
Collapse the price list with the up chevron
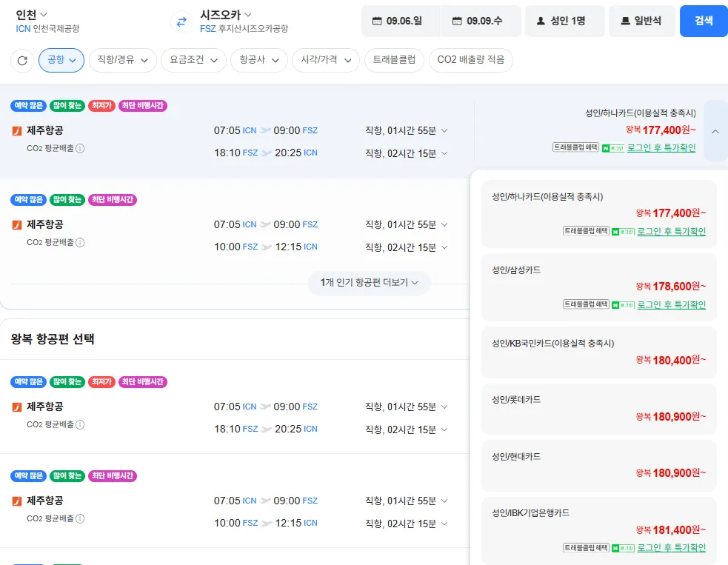[x=715, y=131]
